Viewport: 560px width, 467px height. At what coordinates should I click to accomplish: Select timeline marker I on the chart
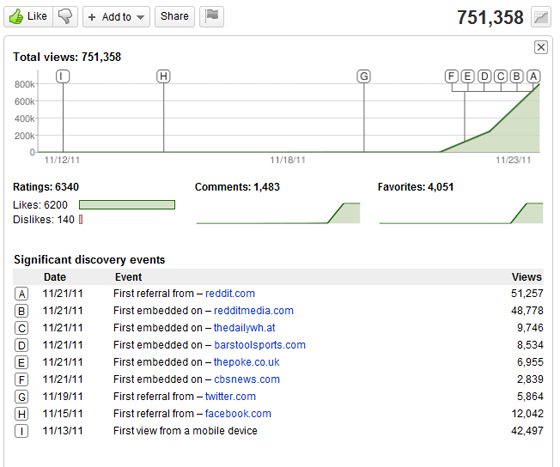63,76
